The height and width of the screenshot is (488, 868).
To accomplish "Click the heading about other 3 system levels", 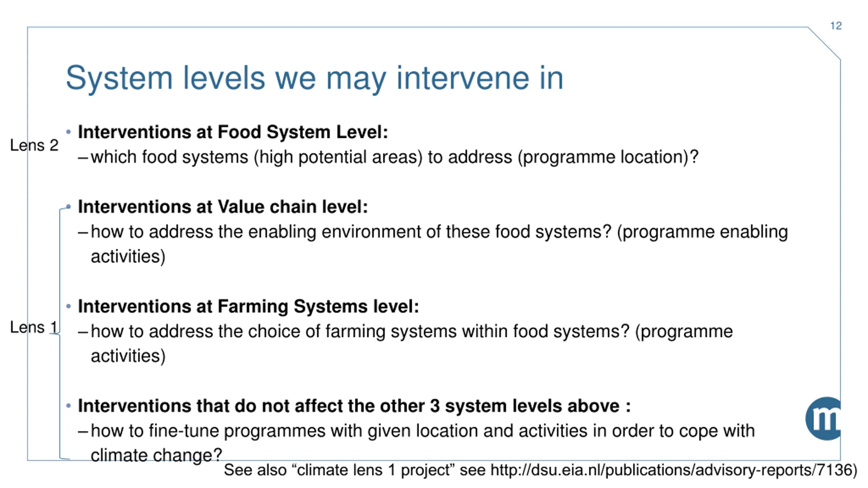I will [x=354, y=406].
